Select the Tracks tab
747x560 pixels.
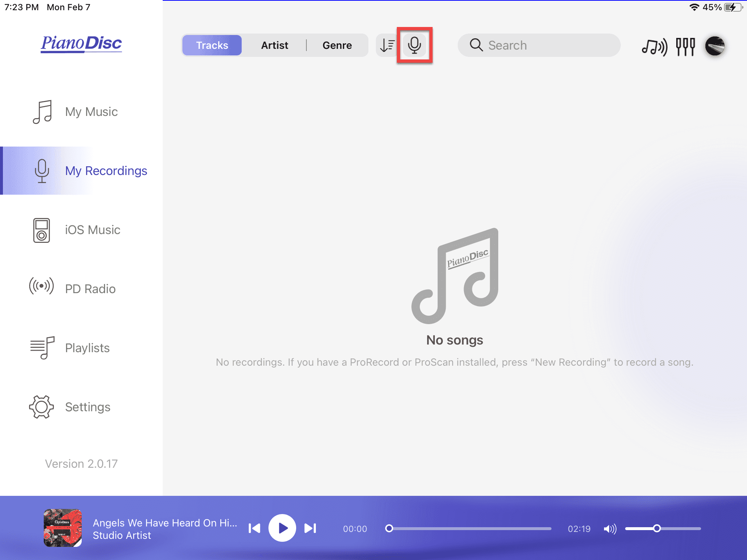coord(212,45)
